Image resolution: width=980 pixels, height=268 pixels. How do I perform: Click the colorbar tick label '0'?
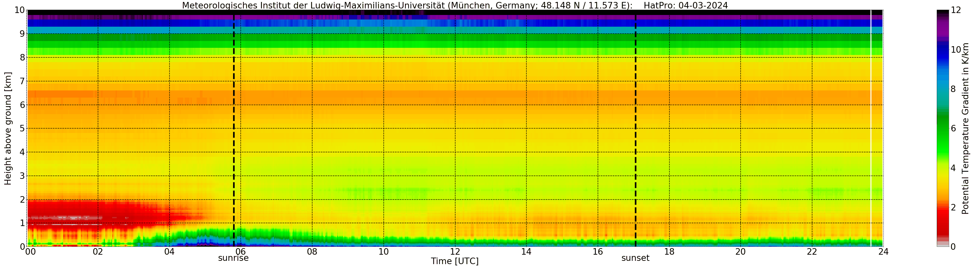(x=953, y=247)
